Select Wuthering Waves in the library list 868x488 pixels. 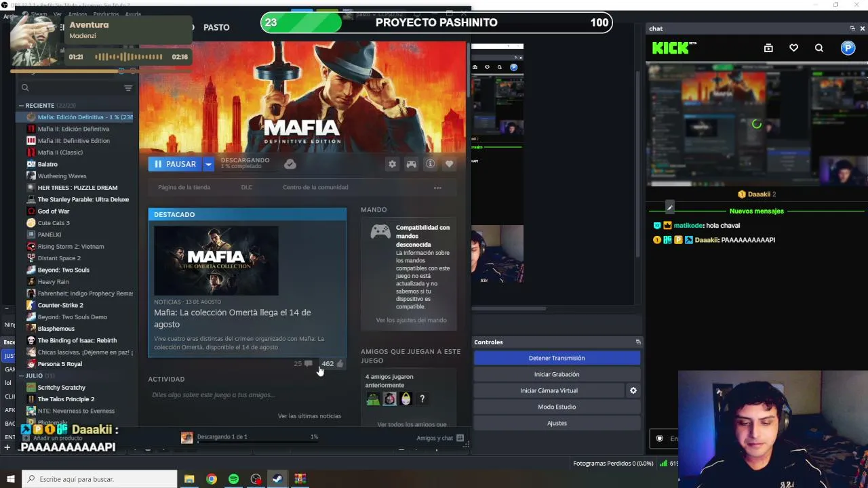(x=62, y=176)
